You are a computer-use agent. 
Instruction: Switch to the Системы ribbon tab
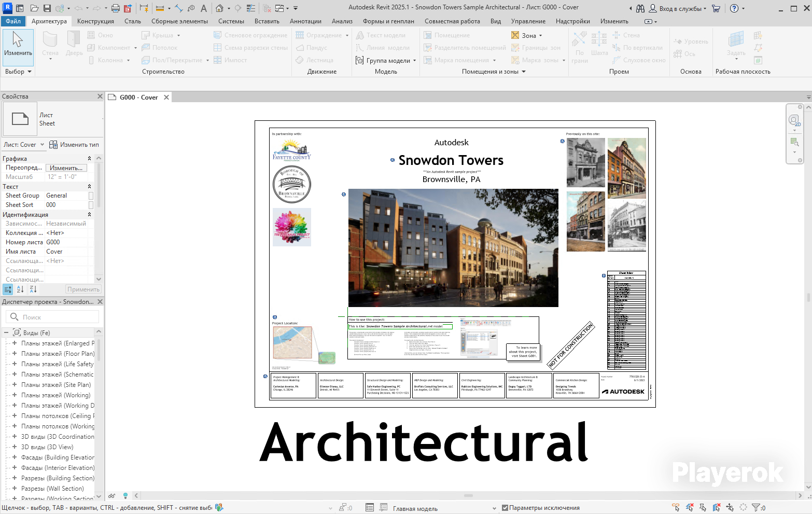pyautogui.click(x=231, y=21)
